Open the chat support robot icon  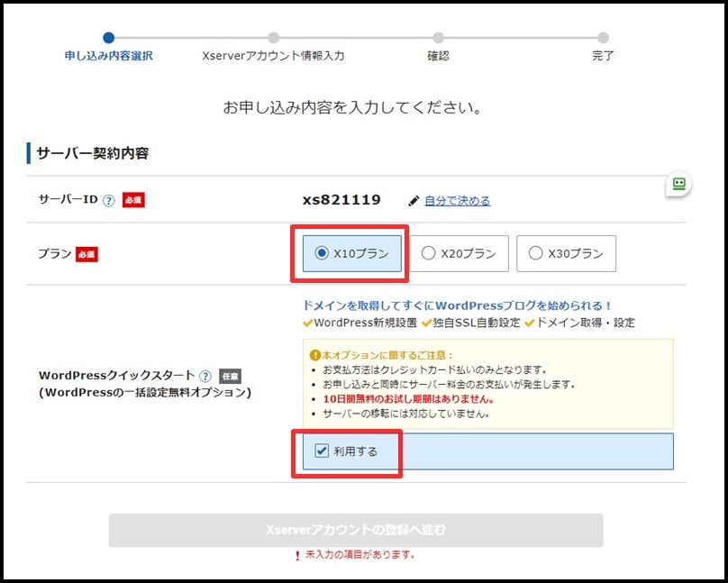coord(678,184)
